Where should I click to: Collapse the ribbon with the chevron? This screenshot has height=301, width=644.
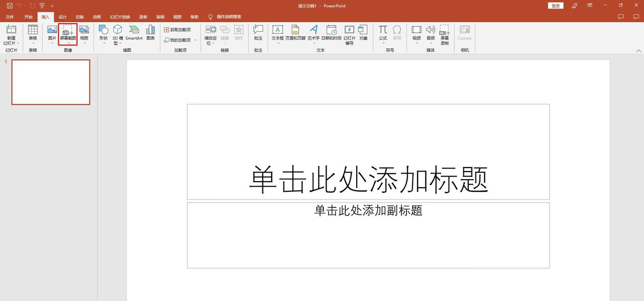[x=638, y=50]
